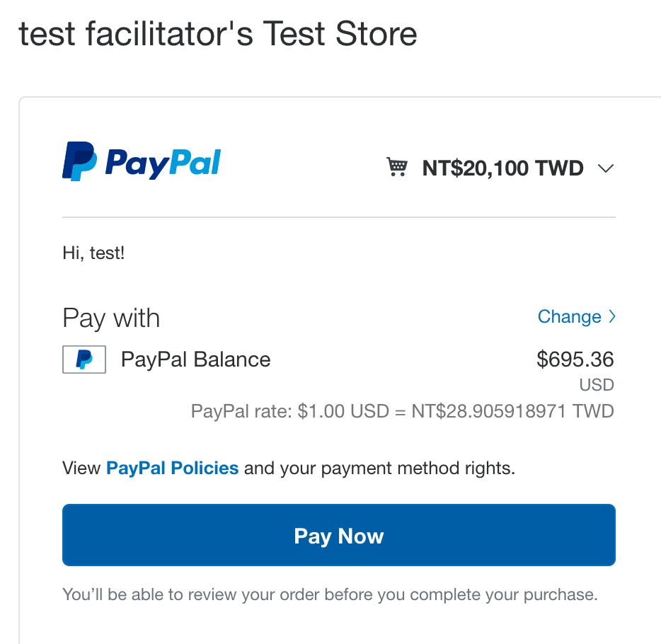Click the NT$28.905918971 TWD exchange value
Image resolution: width=661 pixels, height=644 pixels.
512,411
